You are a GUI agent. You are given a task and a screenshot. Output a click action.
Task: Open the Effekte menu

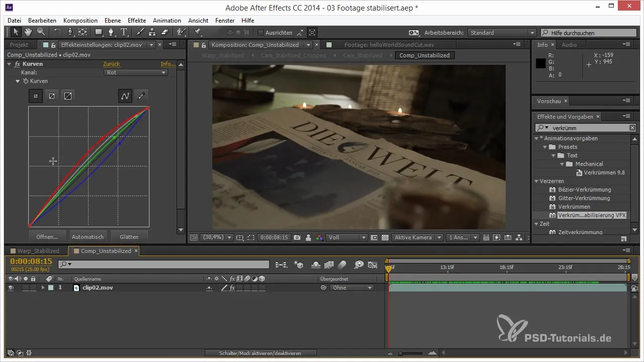click(137, 21)
